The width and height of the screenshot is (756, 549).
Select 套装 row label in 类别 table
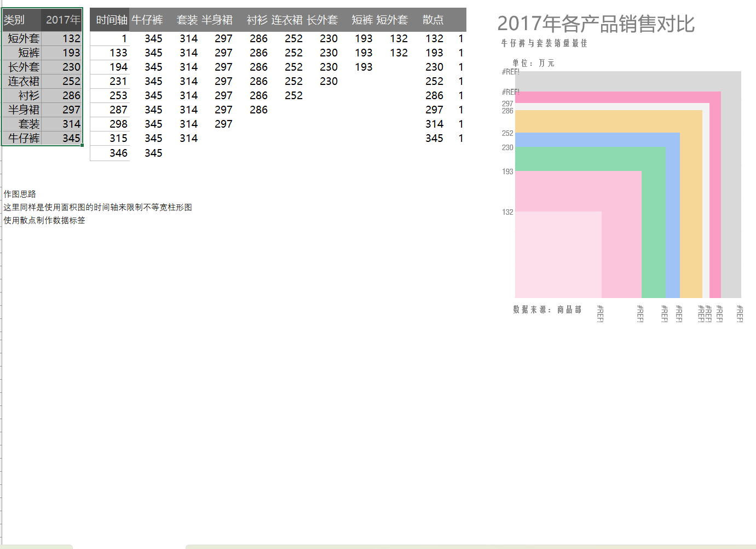pos(22,124)
